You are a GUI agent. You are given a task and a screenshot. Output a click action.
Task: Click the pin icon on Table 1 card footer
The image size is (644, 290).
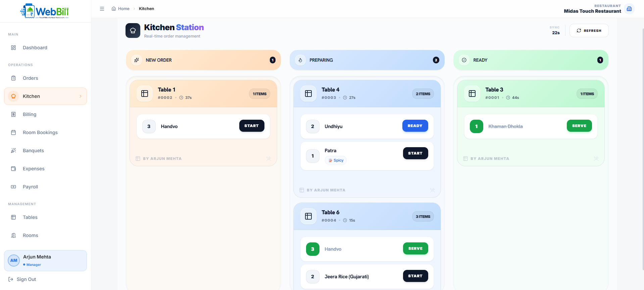269,159
